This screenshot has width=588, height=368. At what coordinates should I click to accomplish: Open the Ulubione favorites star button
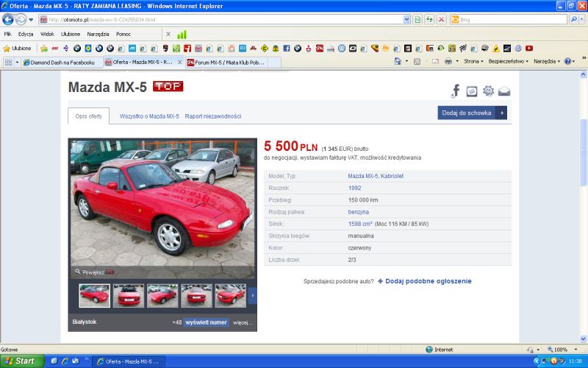coord(17,48)
